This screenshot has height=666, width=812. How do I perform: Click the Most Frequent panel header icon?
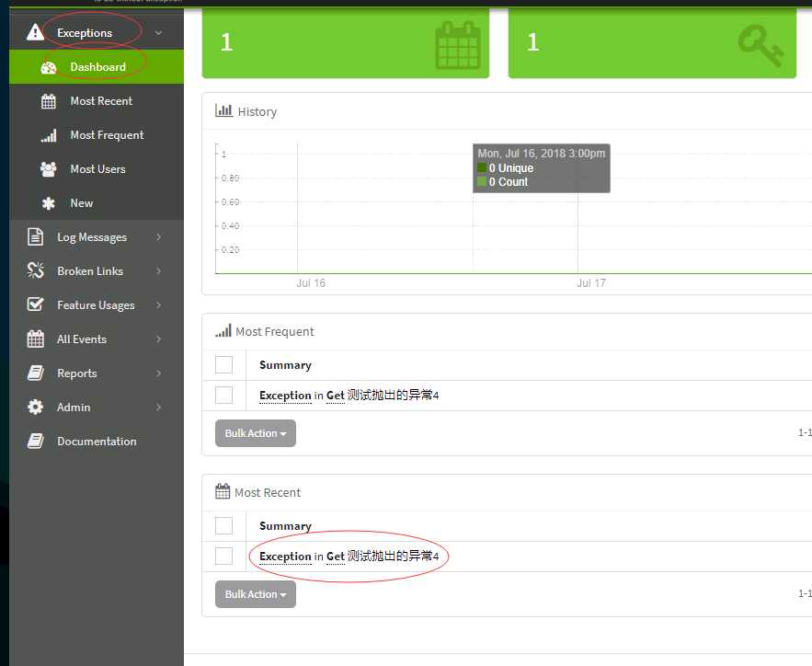click(223, 331)
